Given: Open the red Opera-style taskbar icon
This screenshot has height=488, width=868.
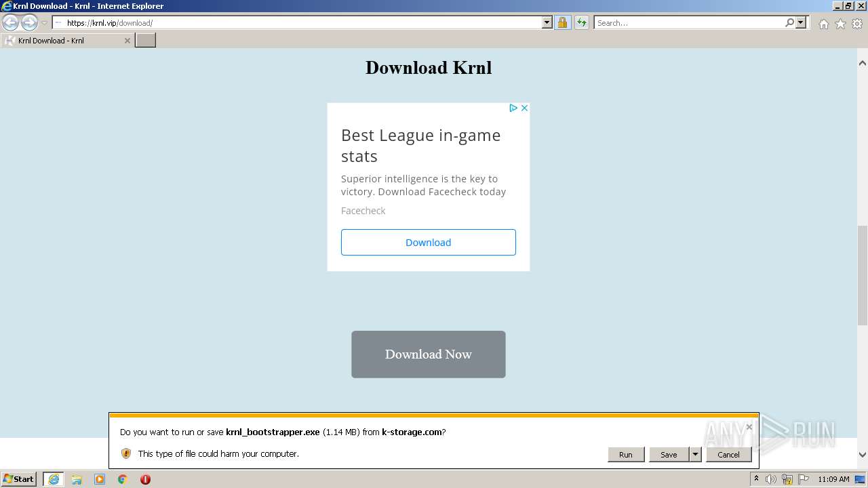Looking at the screenshot, I should click(x=145, y=479).
